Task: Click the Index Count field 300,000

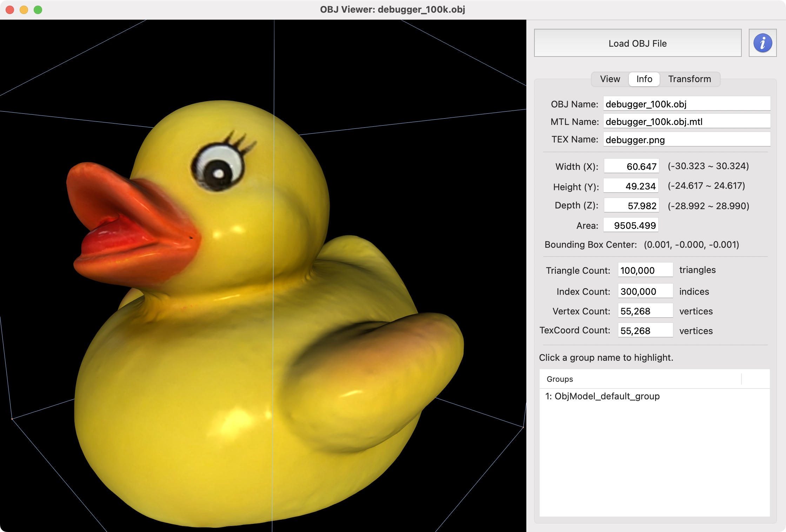Action: pyautogui.click(x=645, y=291)
